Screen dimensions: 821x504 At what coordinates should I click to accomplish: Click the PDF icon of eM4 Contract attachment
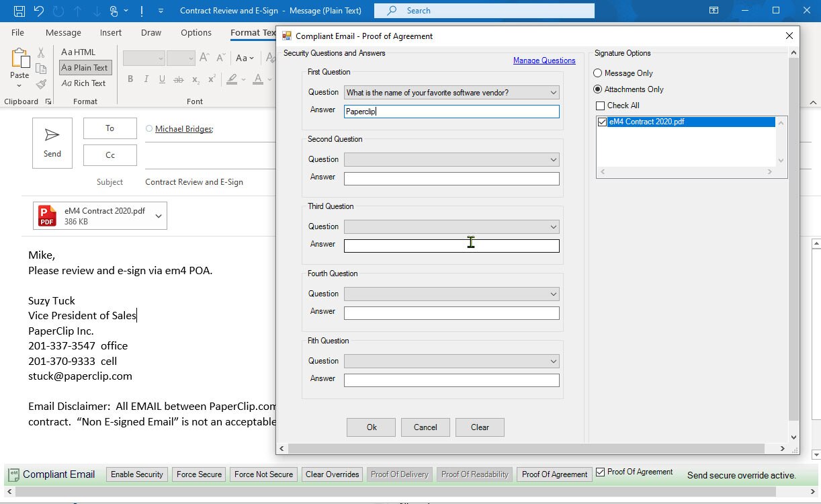[47, 216]
